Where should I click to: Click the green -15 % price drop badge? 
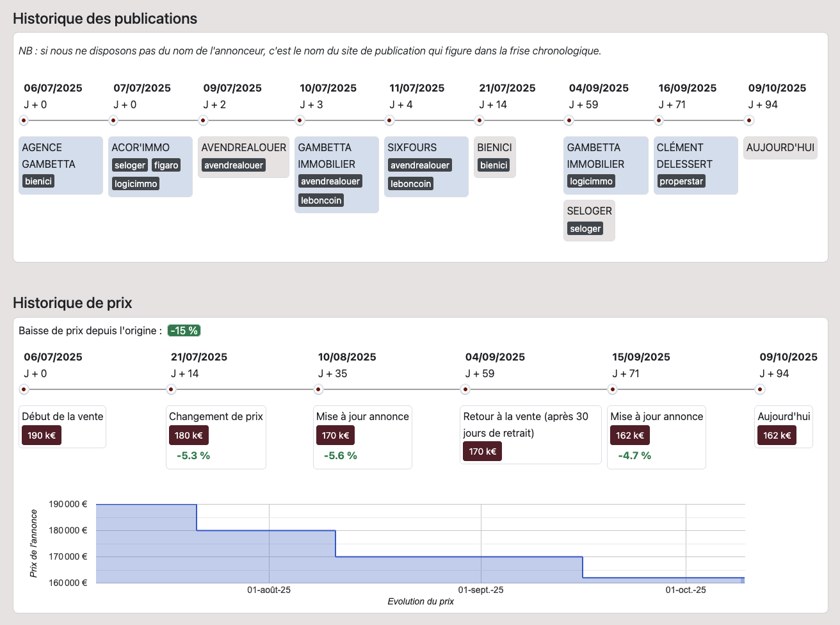[184, 330]
